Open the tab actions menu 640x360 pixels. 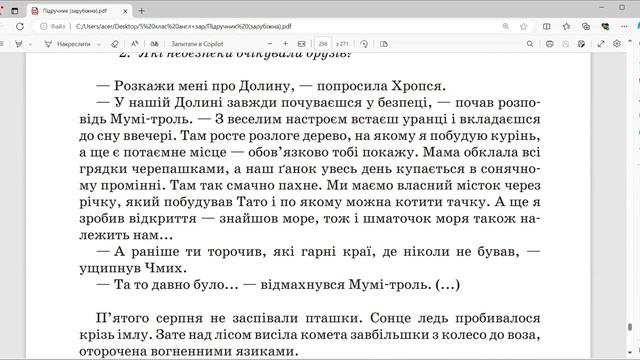click(15, 11)
